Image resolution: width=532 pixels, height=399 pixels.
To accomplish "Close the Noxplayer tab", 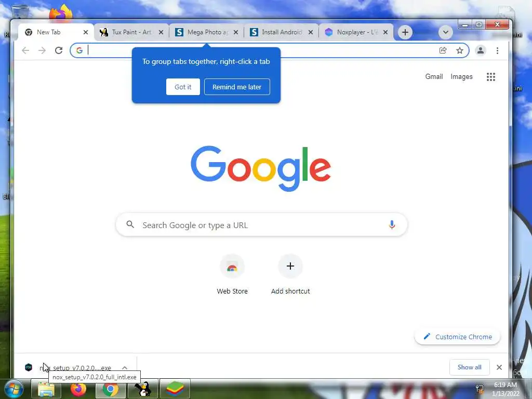I will [x=385, y=32].
